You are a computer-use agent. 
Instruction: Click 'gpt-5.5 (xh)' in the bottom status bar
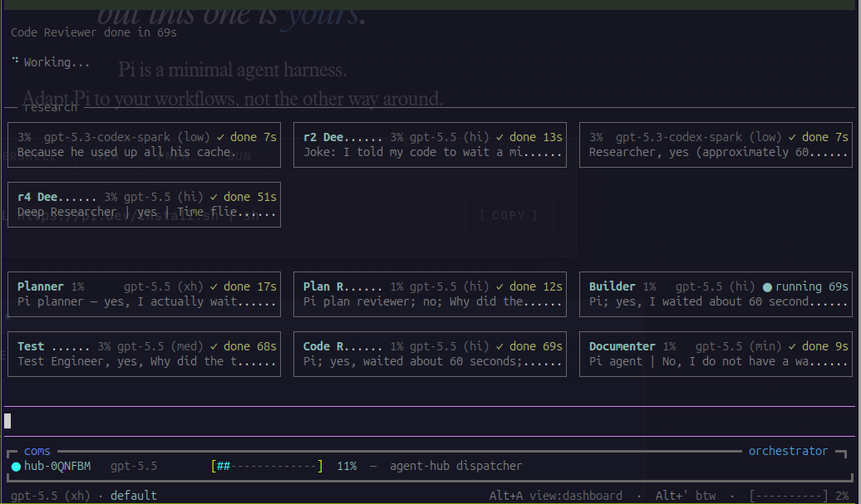51,496
